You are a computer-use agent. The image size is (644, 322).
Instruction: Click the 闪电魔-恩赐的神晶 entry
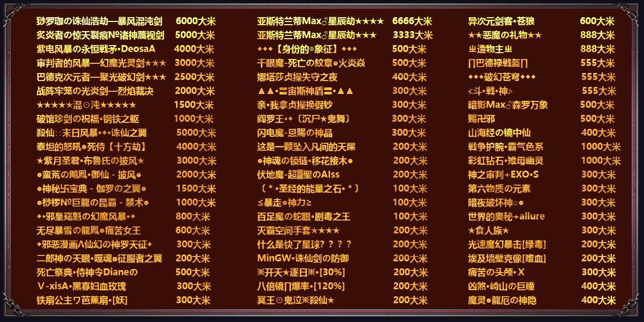[295, 133]
